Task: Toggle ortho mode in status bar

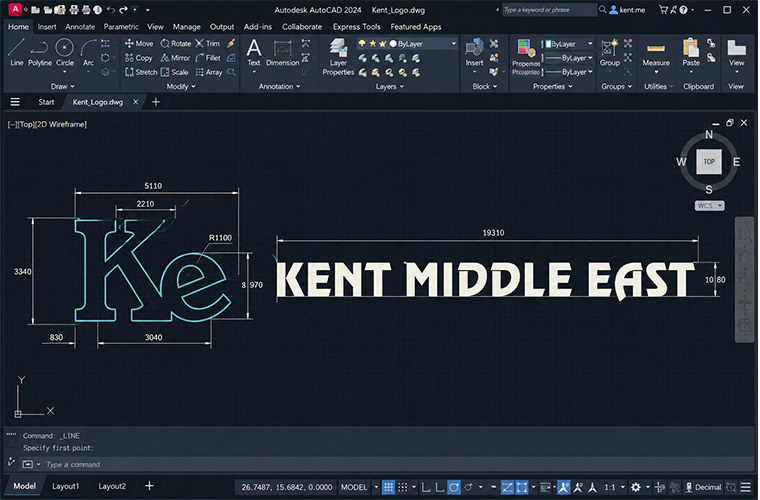Action: (x=426, y=487)
